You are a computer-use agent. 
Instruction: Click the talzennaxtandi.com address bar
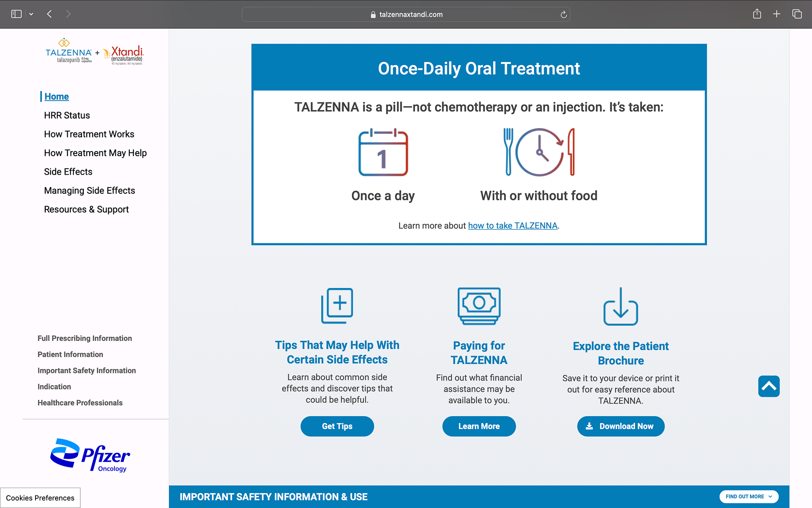[406, 14]
